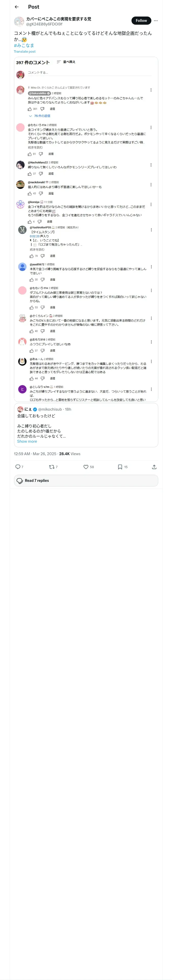Like the post with the heart icon
This screenshot has height=980, width=172.
click(86, 467)
